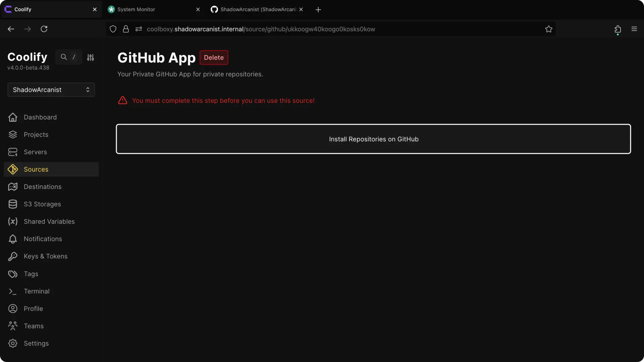Click the S3 Storages database icon
This screenshot has height=362, width=644.
point(13,204)
